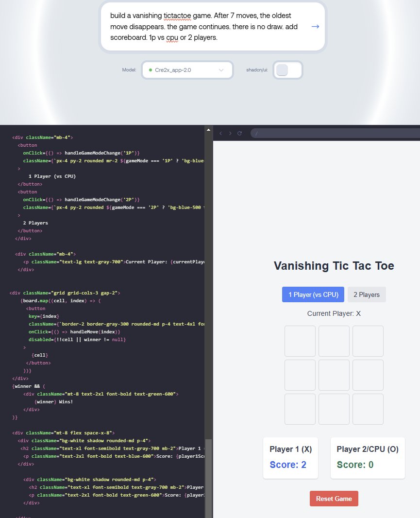Screen dimensions: 420x518
Task: Switch to 2 Players mode
Action: tap(367, 294)
